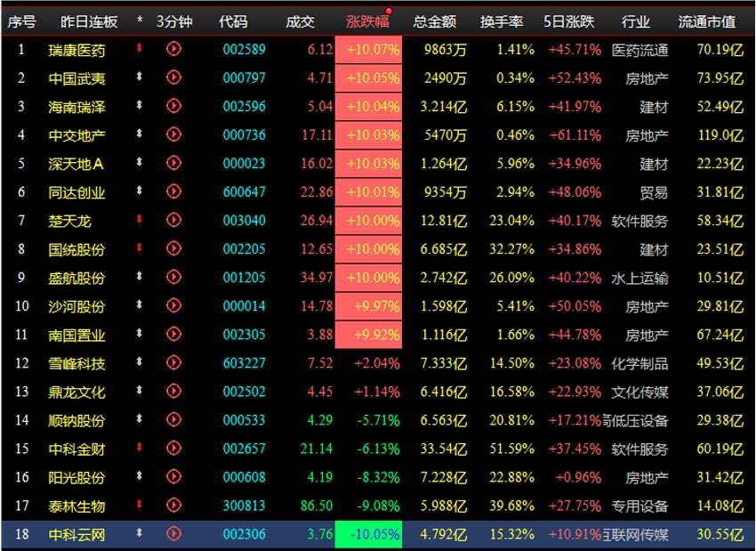The image size is (756, 551).
Task: Click stock code 600647
Action: coord(244,192)
